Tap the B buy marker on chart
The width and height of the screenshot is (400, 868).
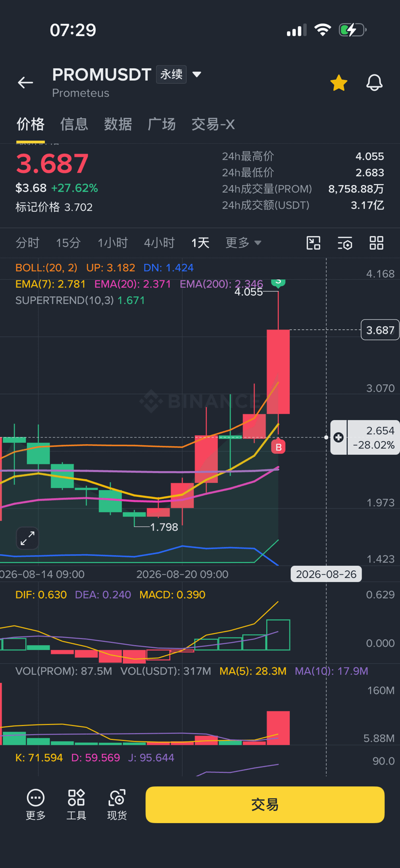pyautogui.click(x=278, y=448)
